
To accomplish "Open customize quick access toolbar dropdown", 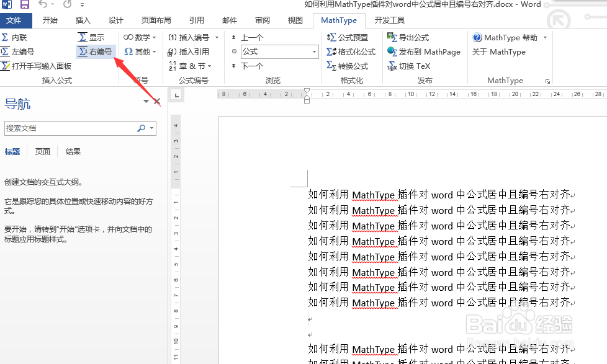I will (82, 5).
